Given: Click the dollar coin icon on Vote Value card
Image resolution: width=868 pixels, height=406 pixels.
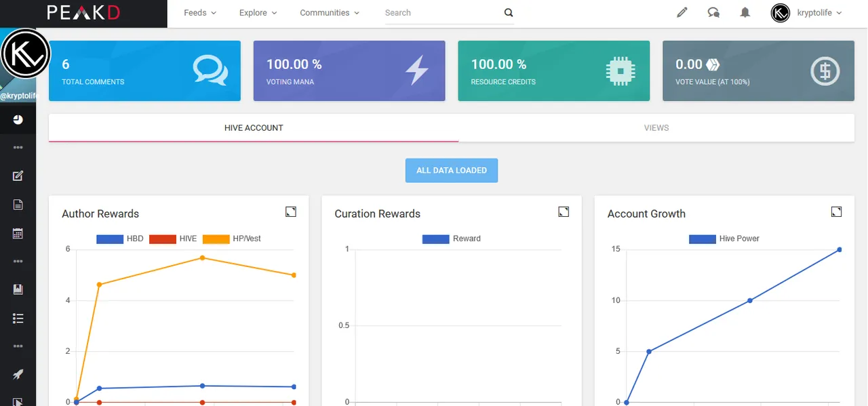Looking at the screenshot, I should click(825, 70).
